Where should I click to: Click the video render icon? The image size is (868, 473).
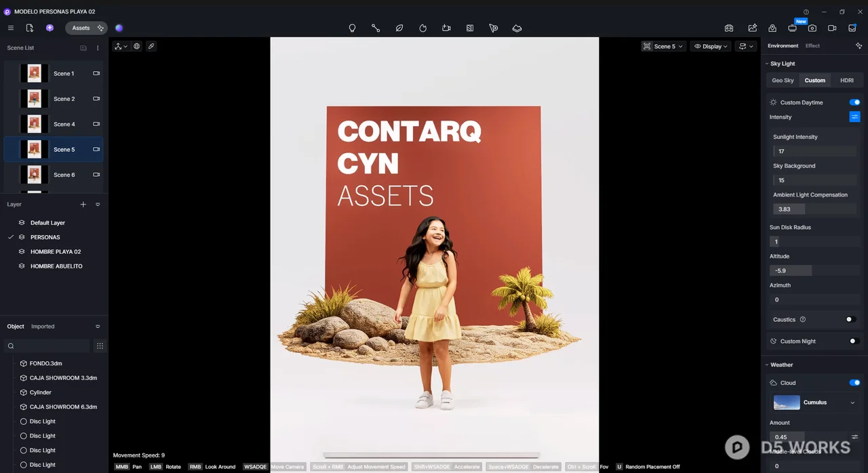pos(832,28)
